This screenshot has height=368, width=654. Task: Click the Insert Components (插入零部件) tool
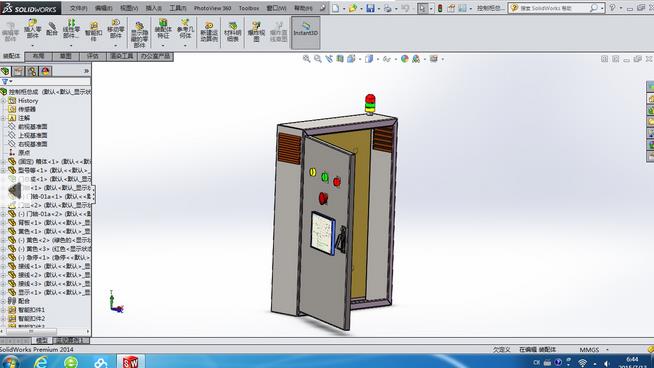point(33,29)
